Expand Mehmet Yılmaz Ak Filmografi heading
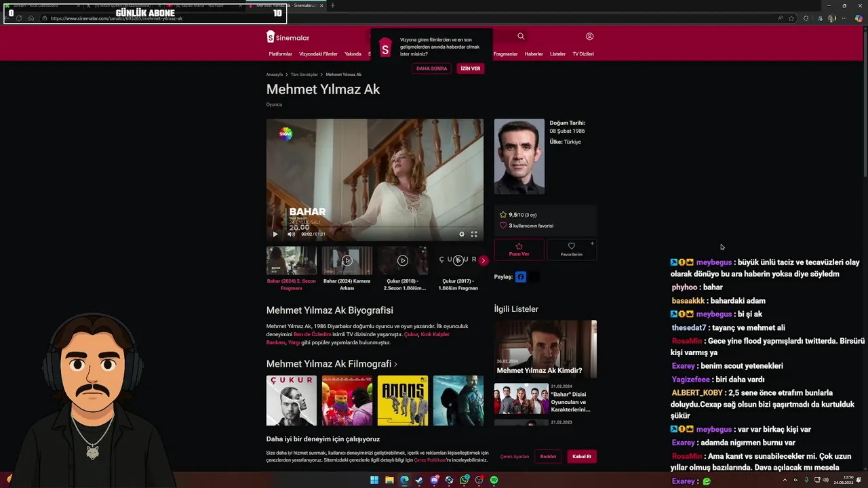The image size is (868, 488). pos(332,364)
